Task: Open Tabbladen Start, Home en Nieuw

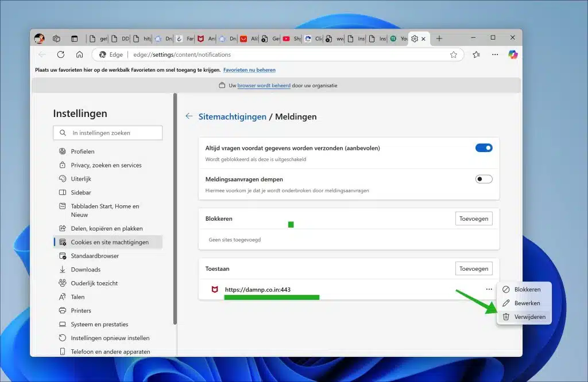Action: click(108, 211)
